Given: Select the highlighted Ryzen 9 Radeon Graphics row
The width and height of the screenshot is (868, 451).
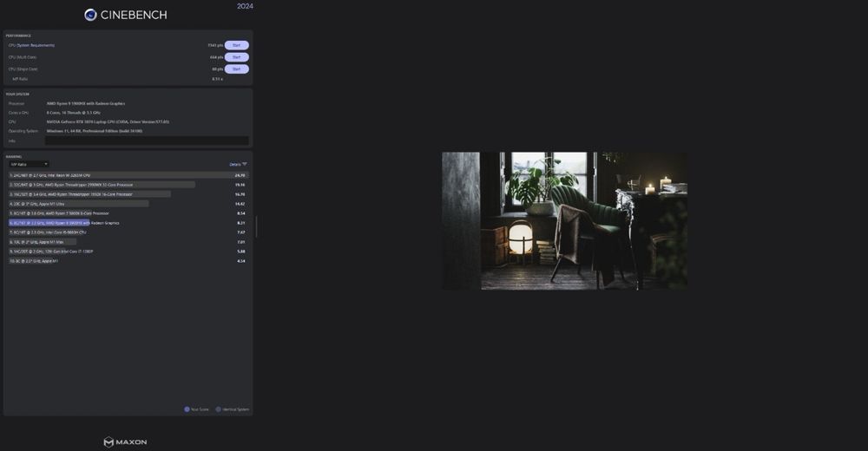Looking at the screenshot, I should [x=128, y=223].
